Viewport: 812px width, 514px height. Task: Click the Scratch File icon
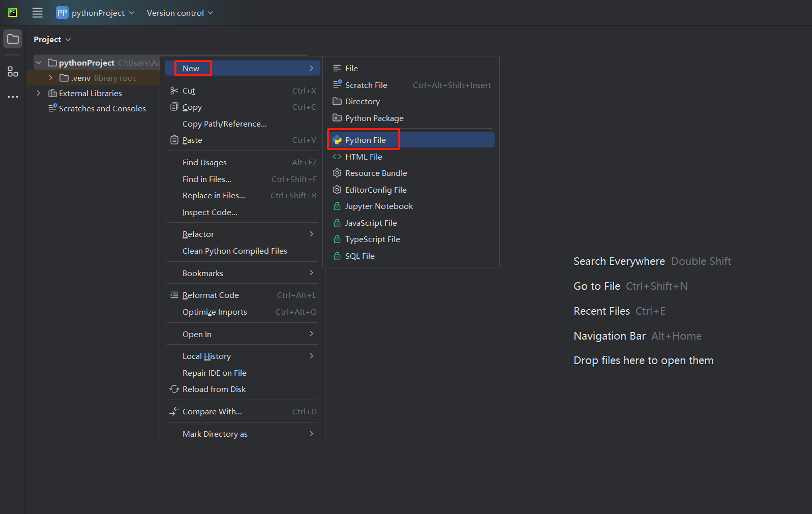pos(337,84)
